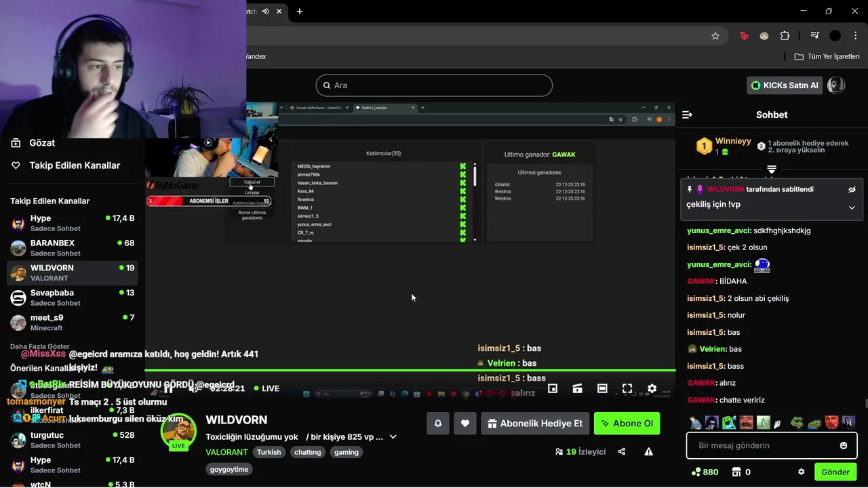Screen dimensions: 868x488
Task: Open the clip creation icon on the player
Action: click(x=578, y=388)
